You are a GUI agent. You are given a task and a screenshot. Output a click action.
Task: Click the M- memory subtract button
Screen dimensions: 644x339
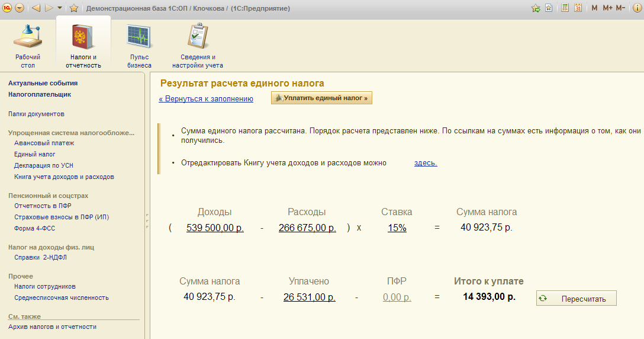pyautogui.click(x=620, y=8)
